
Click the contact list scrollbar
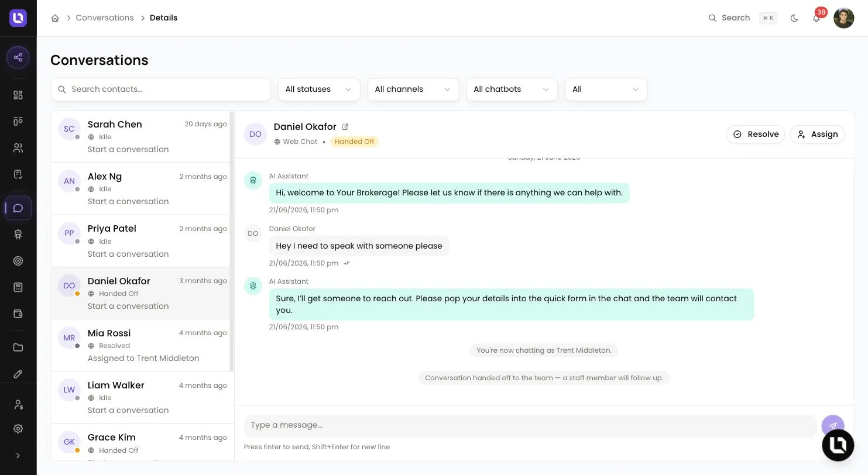click(232, 241)
